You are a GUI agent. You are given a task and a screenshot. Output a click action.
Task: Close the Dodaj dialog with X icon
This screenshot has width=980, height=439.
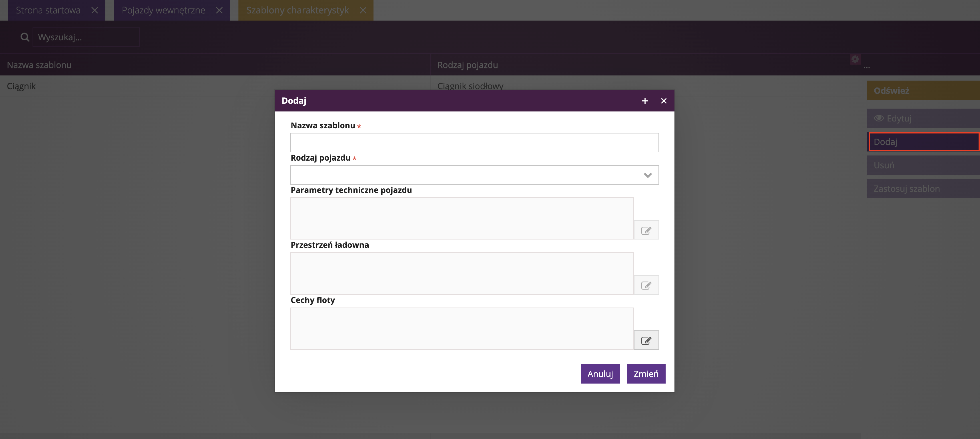tap(664, 101)
